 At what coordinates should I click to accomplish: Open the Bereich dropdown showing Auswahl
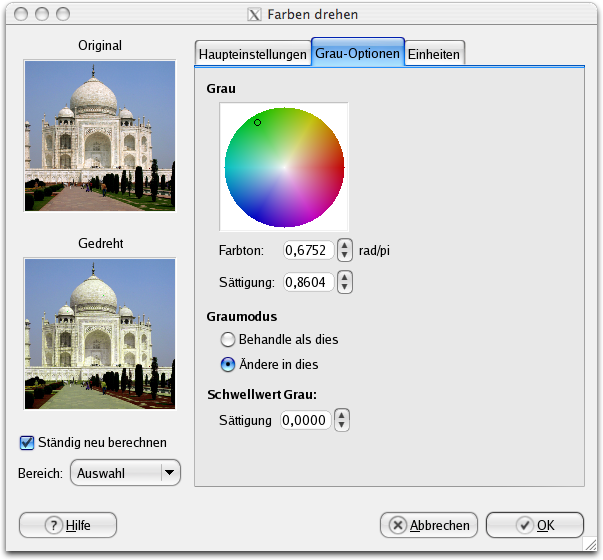pos(125,473)
